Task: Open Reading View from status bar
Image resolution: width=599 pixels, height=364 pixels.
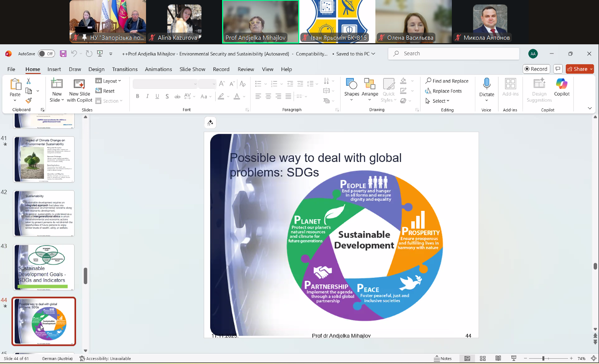Action: click(498, 358)
